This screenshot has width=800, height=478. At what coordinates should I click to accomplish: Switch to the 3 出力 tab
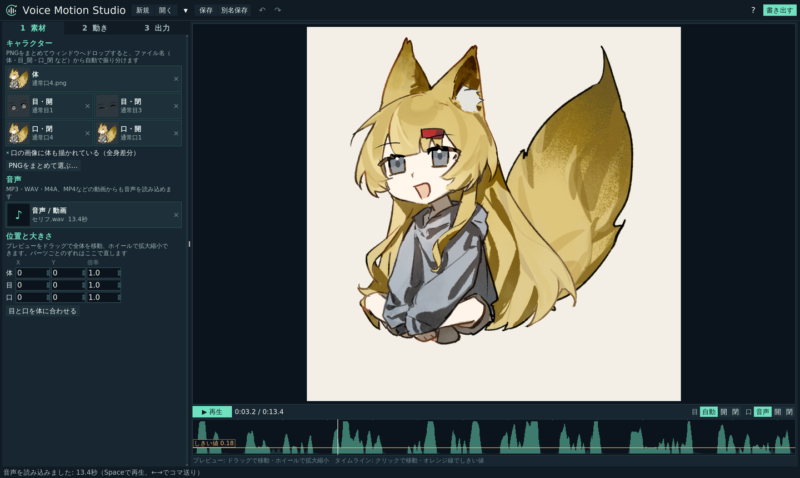(157, 28)
